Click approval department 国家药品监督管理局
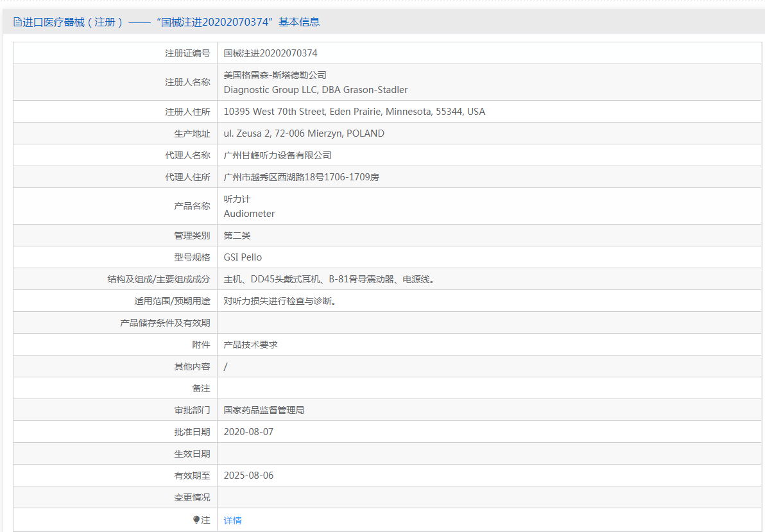Image resolution: width=765 pixels, height=532 pixels. tap(264, 410)
